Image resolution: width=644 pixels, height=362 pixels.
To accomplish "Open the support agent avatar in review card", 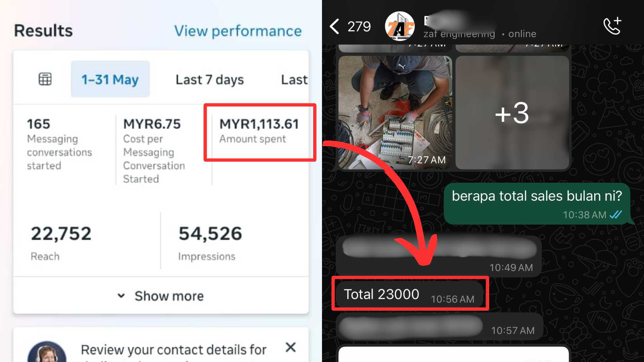I will tap(47, 352).
